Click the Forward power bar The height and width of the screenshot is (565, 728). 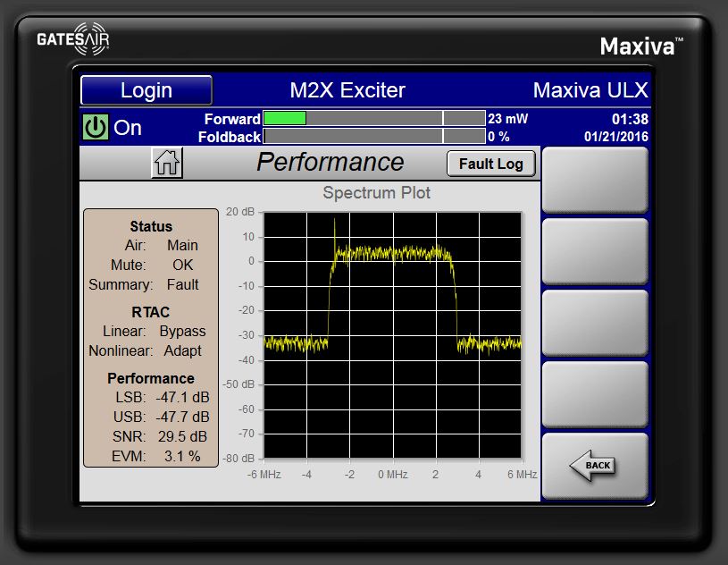(374, 118)
